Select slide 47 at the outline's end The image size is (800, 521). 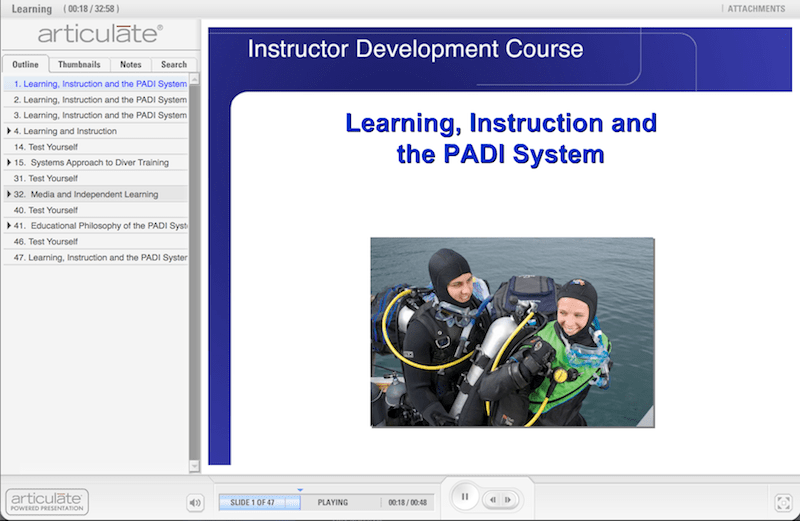click(x=96, y=257)
